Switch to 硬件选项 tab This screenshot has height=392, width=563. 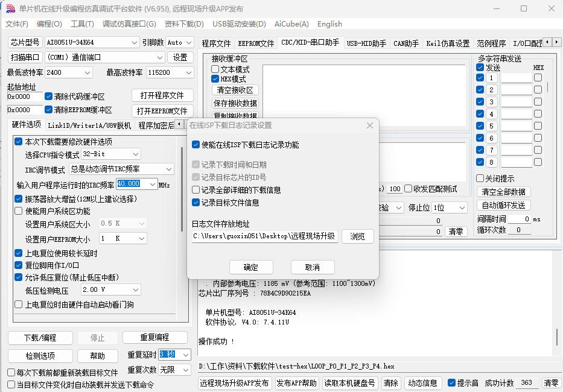pos(26,125)
